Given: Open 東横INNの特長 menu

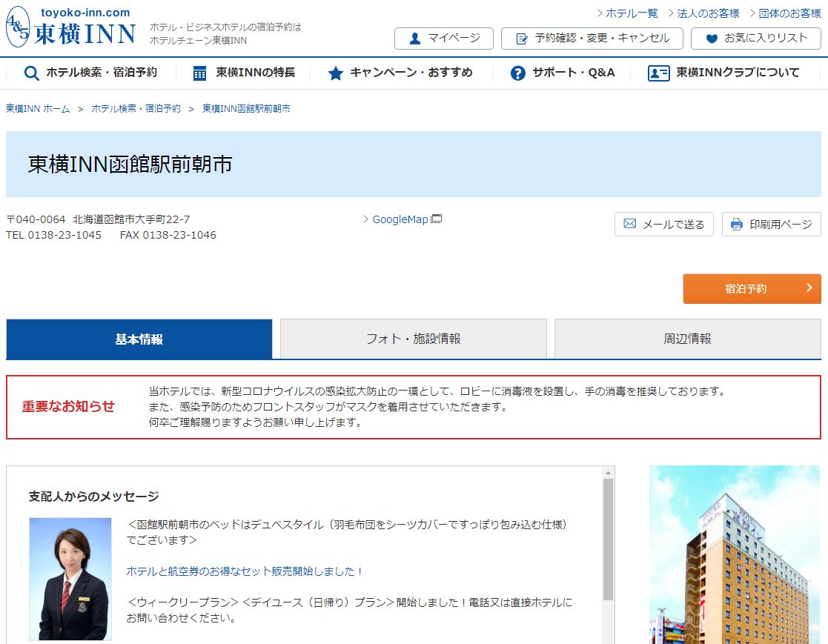Looking at the screenshot, I should 245,73.
